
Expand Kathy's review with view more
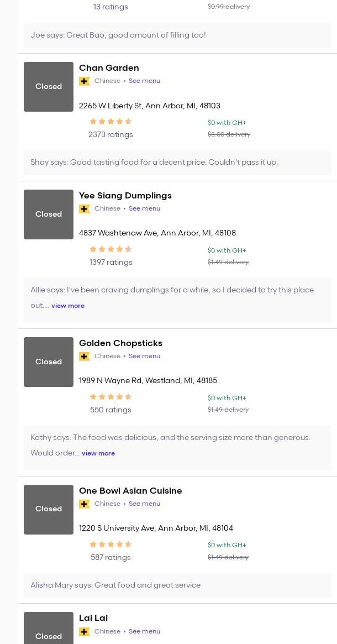tap(98, 453)
